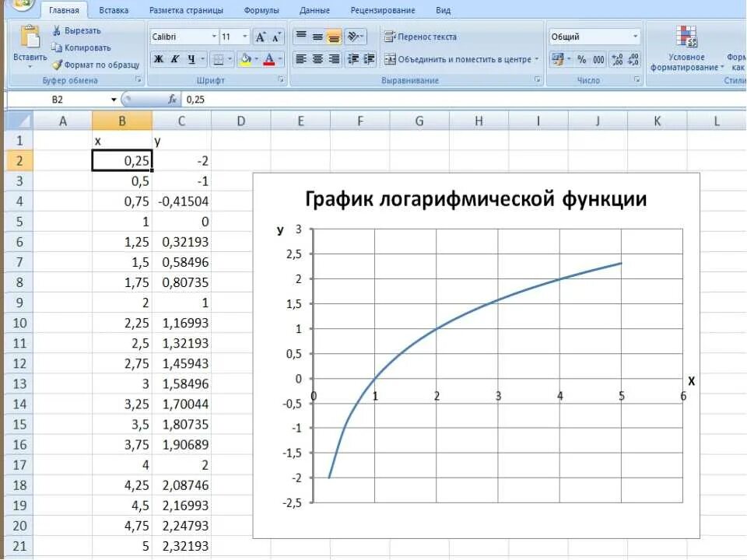This screenshot has height=560, width=747.
Task: Apply 000 thousands separator format
Action: pos(598,59)
